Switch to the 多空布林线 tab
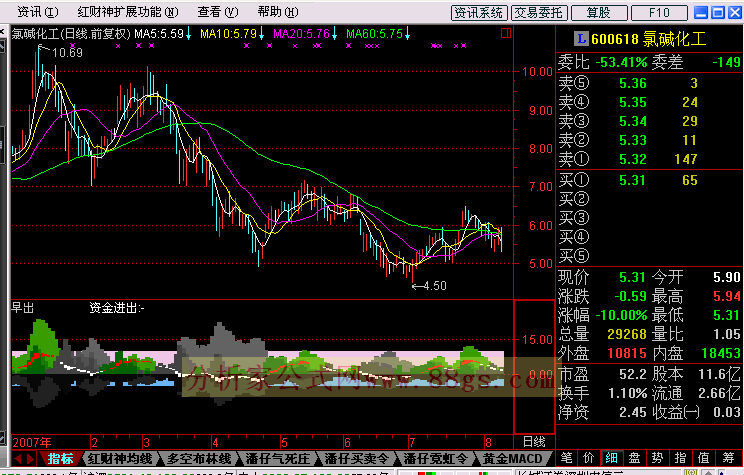744x475 pixels. click(199, 459)
